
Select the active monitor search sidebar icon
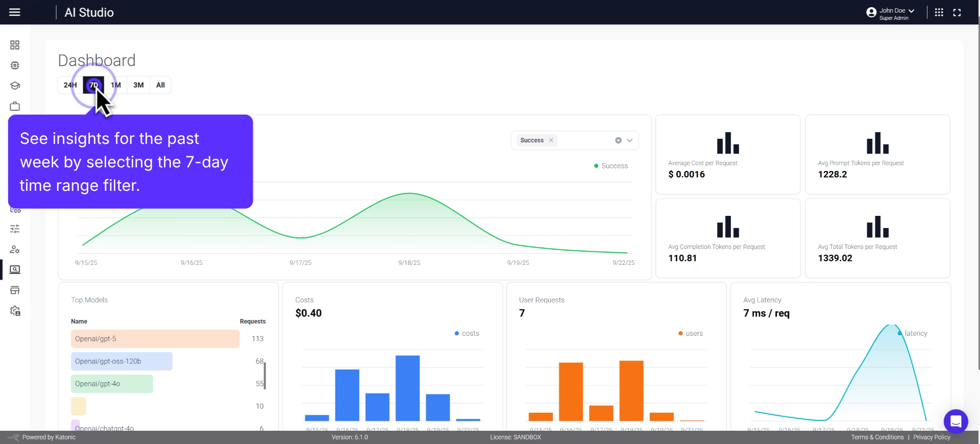[15, 269]
